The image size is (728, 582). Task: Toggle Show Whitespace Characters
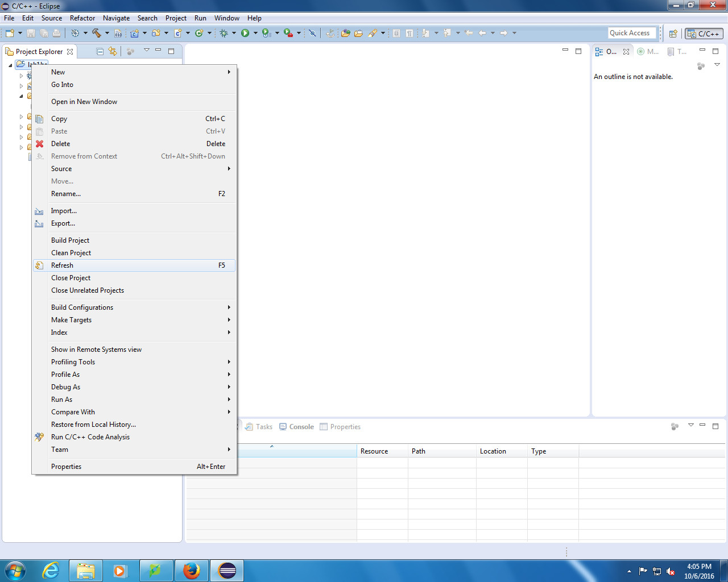point(409,33)
